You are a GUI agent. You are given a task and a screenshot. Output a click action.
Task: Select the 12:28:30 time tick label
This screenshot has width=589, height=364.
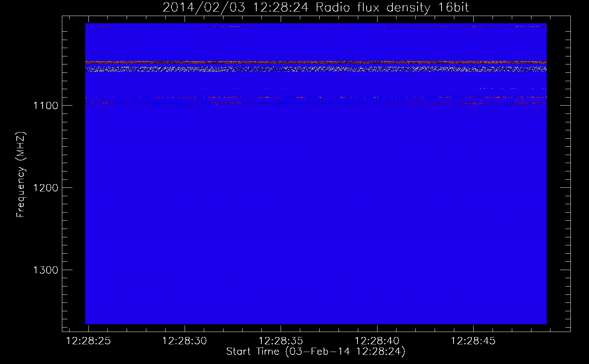tap(185, 341)
